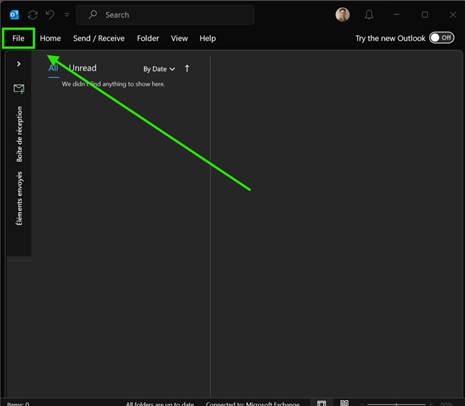Viewport: 465px width, 406px height.
Task: Switch to the Home ribbon tab
Action: (50, 38)
